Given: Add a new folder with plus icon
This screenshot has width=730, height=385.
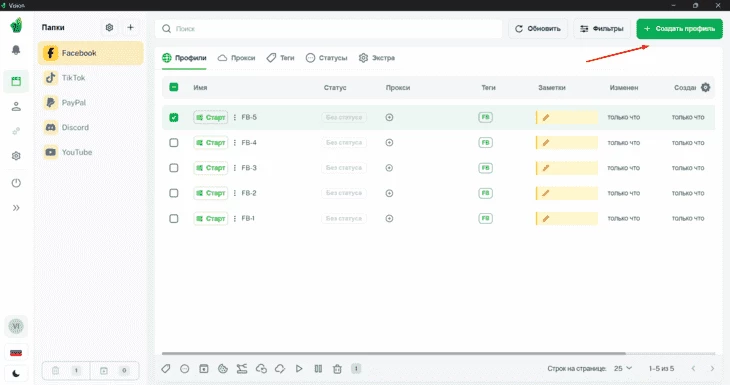Looking at the screenshot, I should click(x=130, y=27).
